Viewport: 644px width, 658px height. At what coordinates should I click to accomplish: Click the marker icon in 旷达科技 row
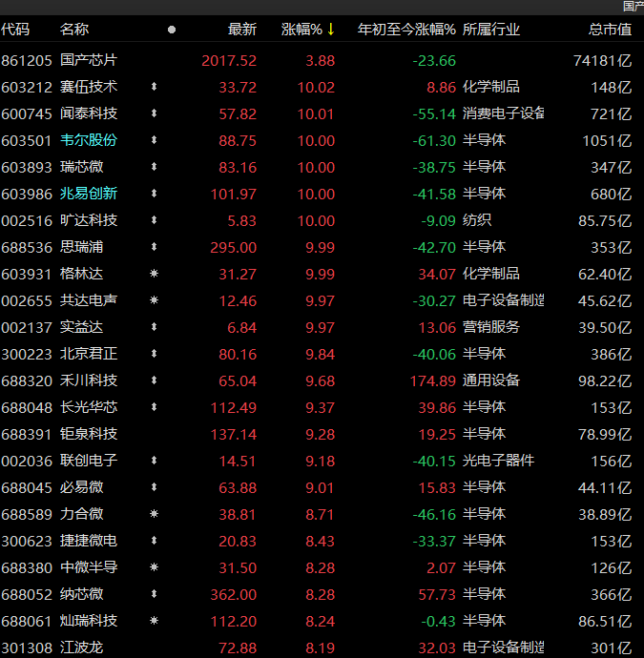[154, 220]
